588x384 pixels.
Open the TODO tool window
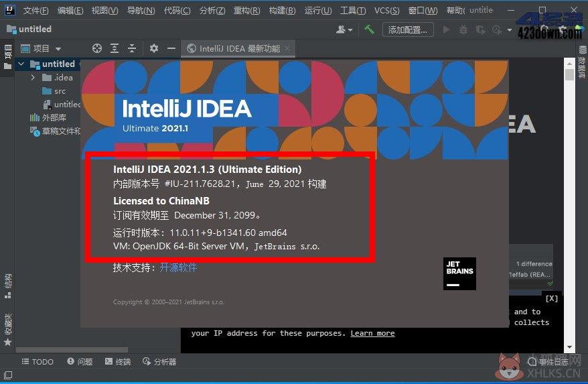38,361
